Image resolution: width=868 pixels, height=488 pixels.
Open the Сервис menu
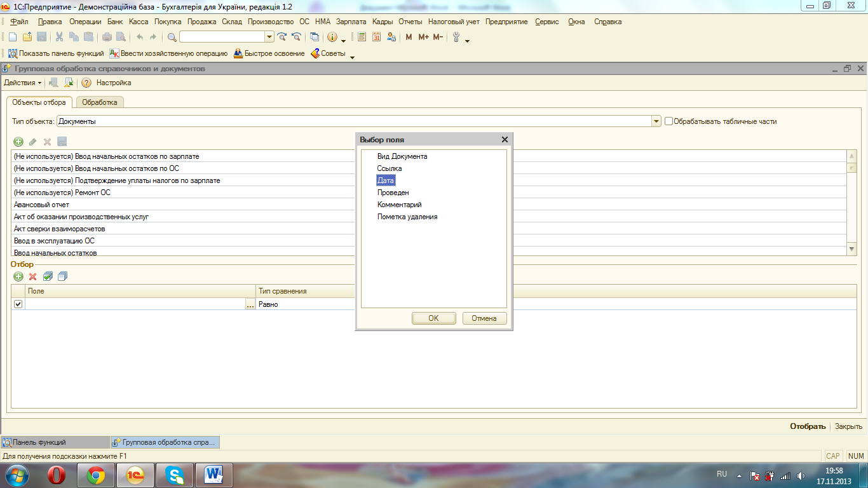tap(547, 22)
